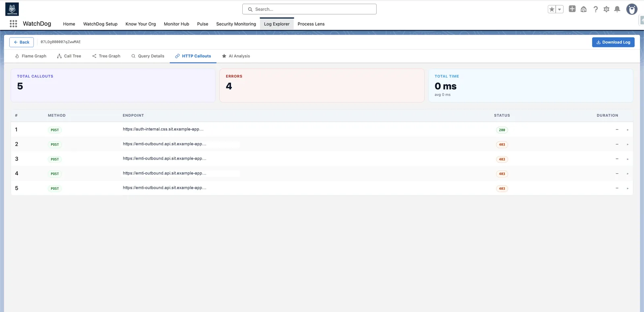Select the Log Explorer nav tab
This screenshot has width=644, height=312.
point(277,24)
